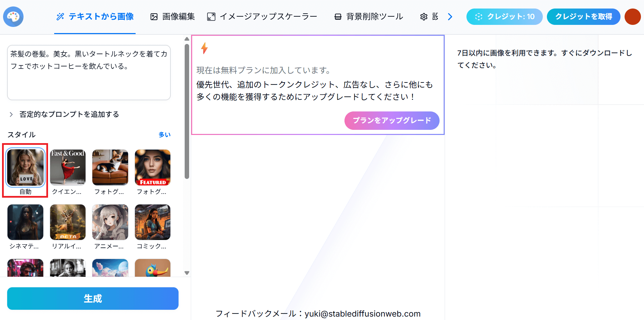Choose the コミック style

coord(152,222)
